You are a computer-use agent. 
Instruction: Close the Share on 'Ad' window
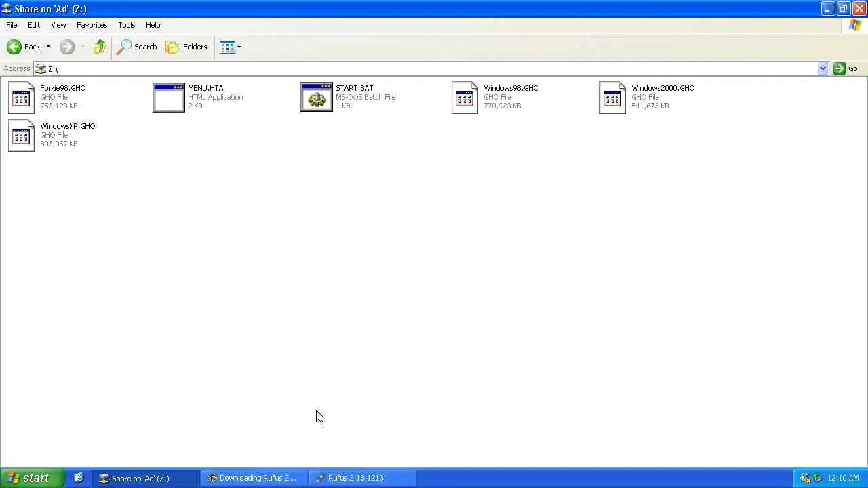(859, 9)
